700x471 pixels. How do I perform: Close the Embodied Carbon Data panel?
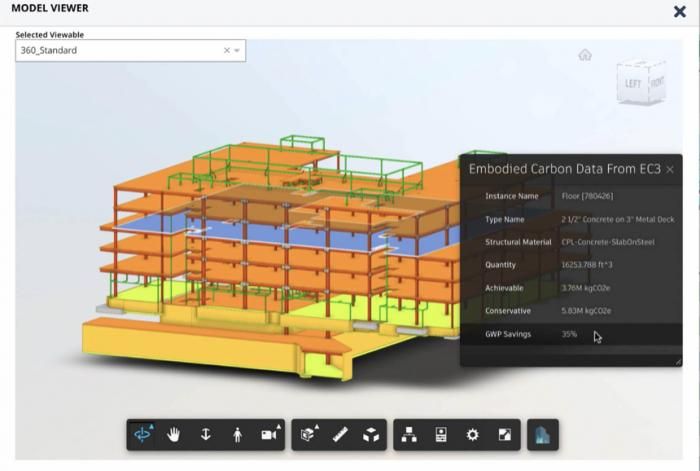(x=670, y=169)
